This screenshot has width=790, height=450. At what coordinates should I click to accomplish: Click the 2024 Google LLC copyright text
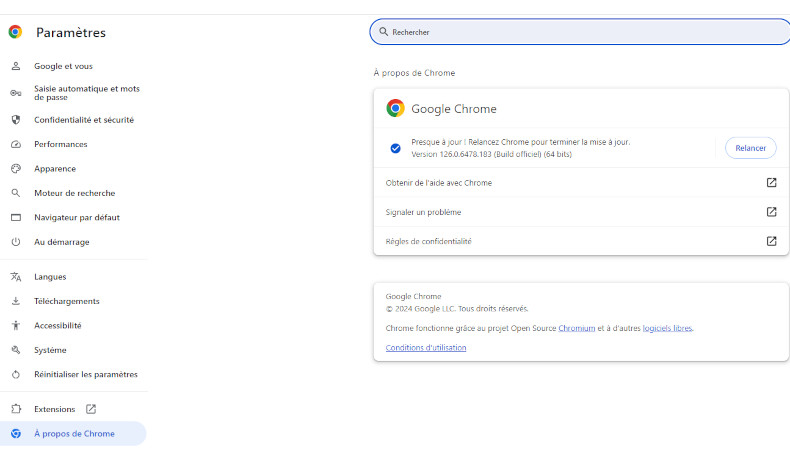pos(457,308)
